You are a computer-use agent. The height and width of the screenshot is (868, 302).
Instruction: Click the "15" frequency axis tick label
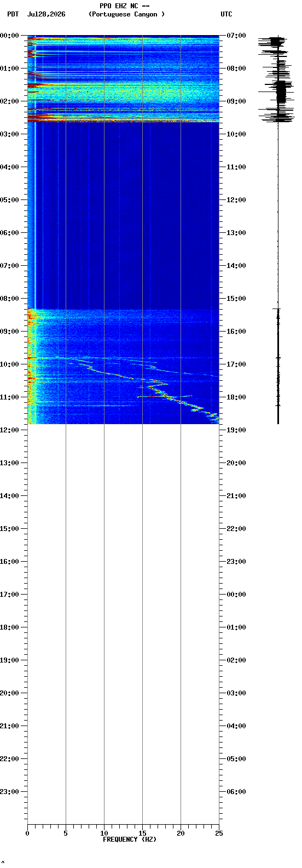pos(142,833)
